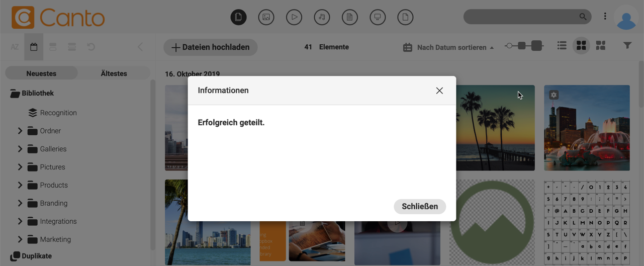Expand the Pictures folder

coord(20,167)
